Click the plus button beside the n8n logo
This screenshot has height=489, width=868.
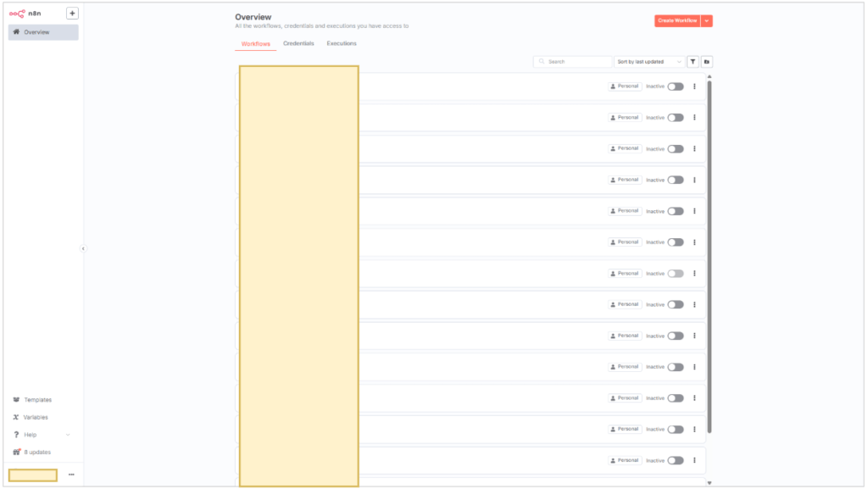click(x=72, y=14)
